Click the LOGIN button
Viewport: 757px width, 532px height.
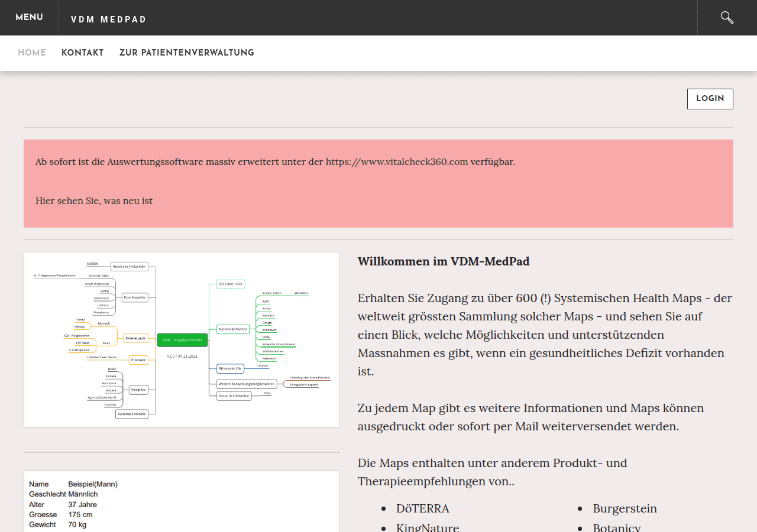coord(710,99)
